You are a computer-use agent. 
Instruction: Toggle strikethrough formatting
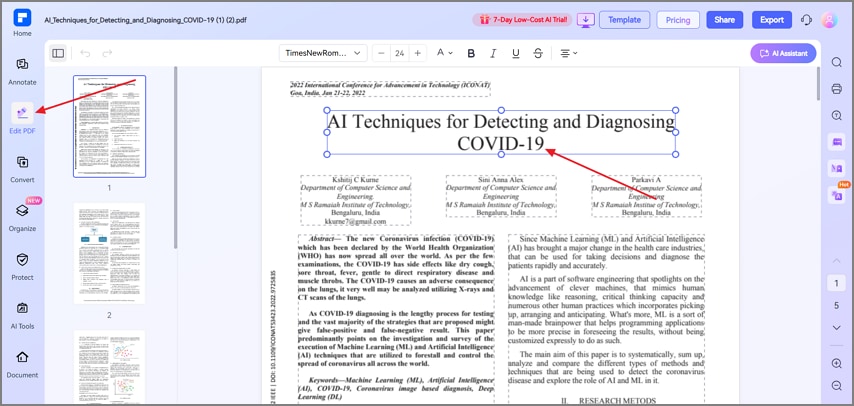point(538,53)
